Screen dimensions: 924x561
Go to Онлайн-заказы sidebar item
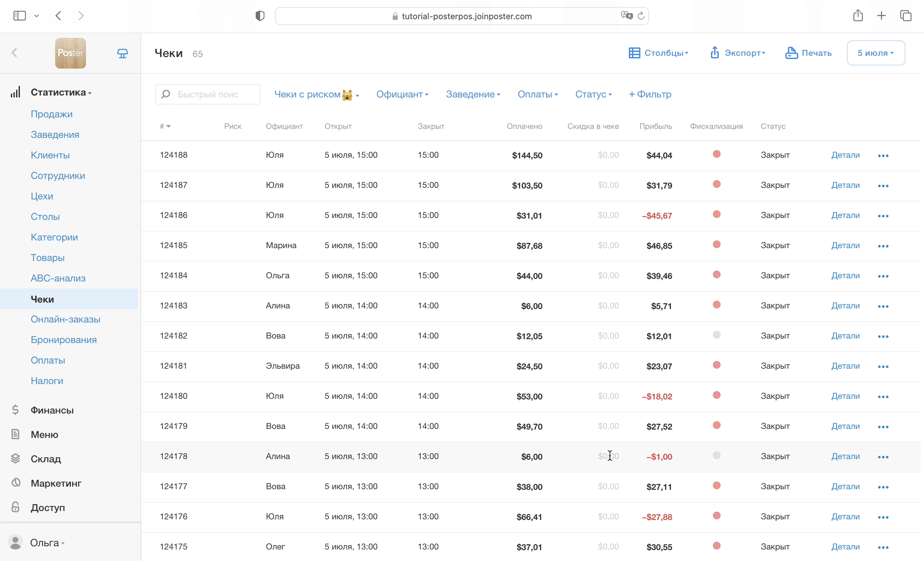coord(65,319)
